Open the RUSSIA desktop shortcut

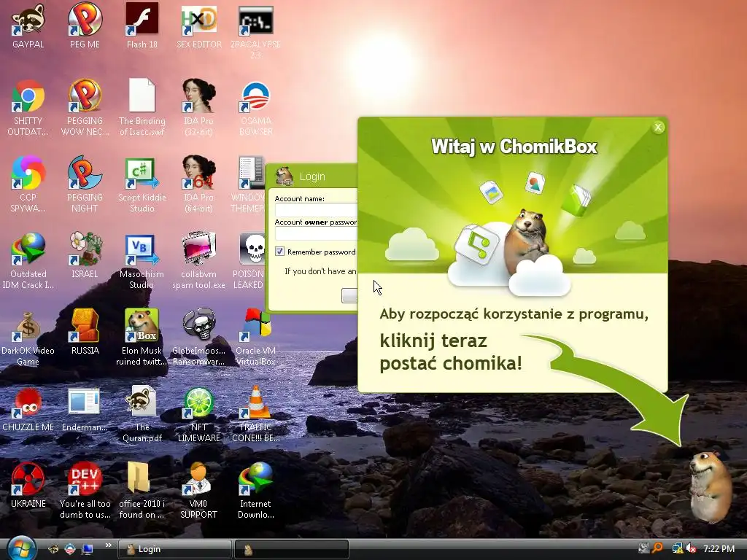pos(85,332)
